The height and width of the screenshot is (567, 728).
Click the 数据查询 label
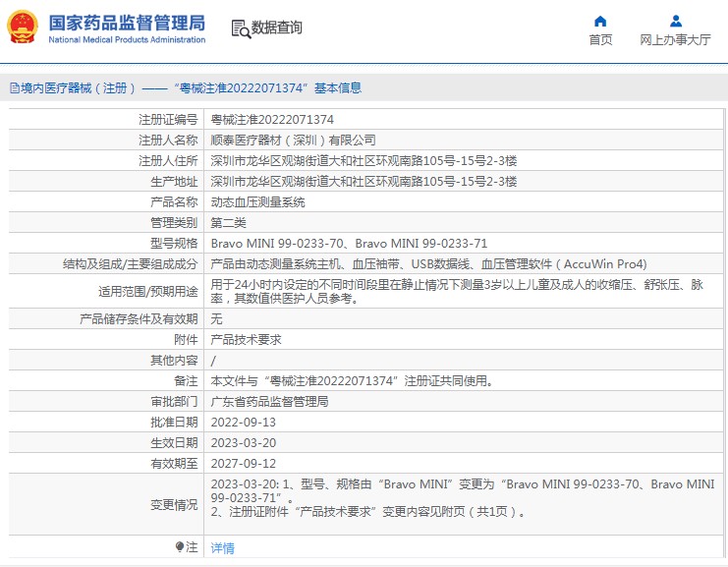point(277,28)
